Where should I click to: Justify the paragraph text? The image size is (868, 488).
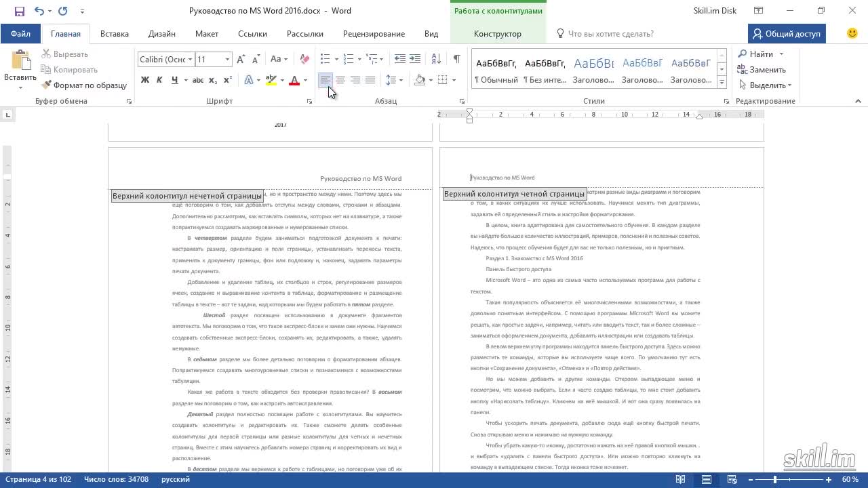[370, 80]
